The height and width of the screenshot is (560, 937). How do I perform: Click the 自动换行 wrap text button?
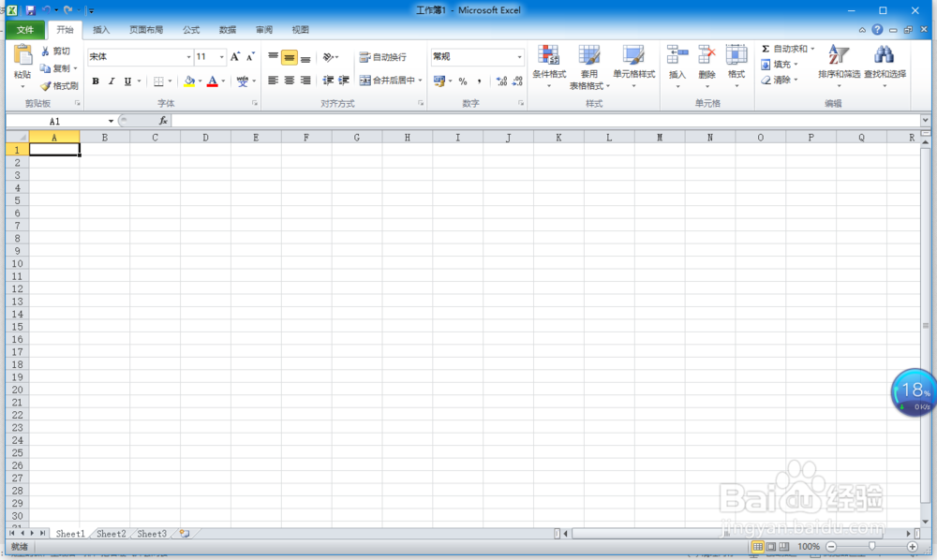coord(383,57)
